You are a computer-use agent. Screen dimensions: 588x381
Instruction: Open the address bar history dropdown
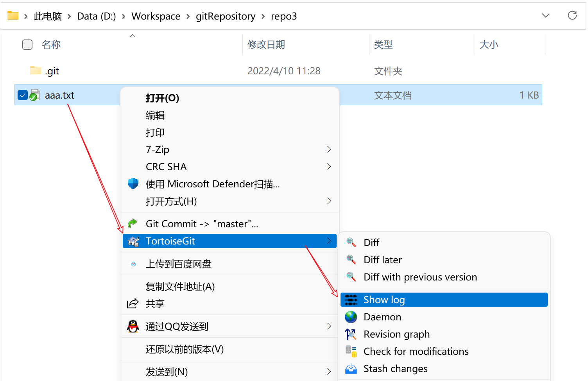point(546,16)
